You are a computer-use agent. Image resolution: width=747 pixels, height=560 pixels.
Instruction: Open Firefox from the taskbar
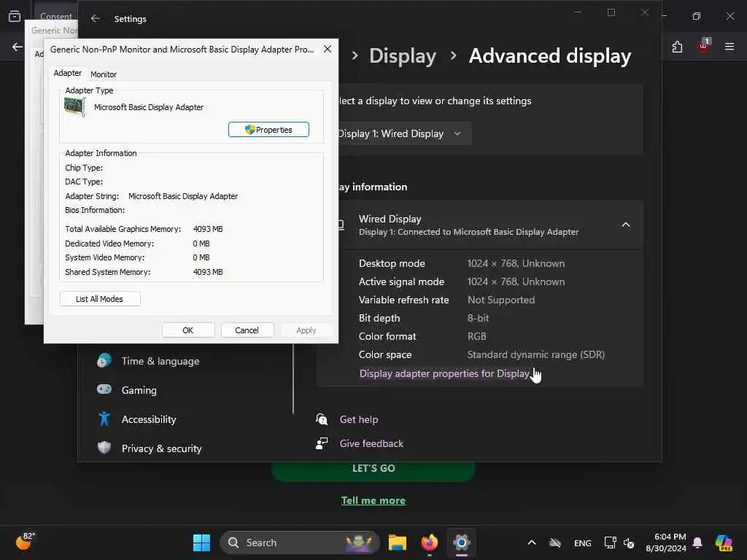point(430,542)
